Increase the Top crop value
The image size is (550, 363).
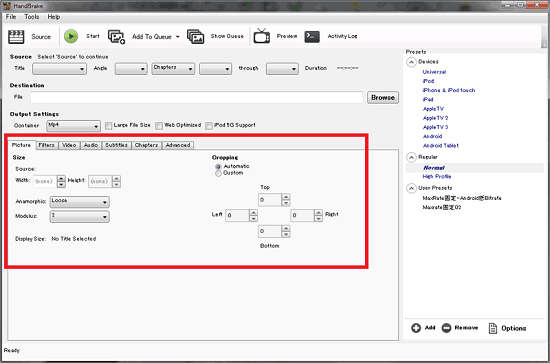coord(286,197)
